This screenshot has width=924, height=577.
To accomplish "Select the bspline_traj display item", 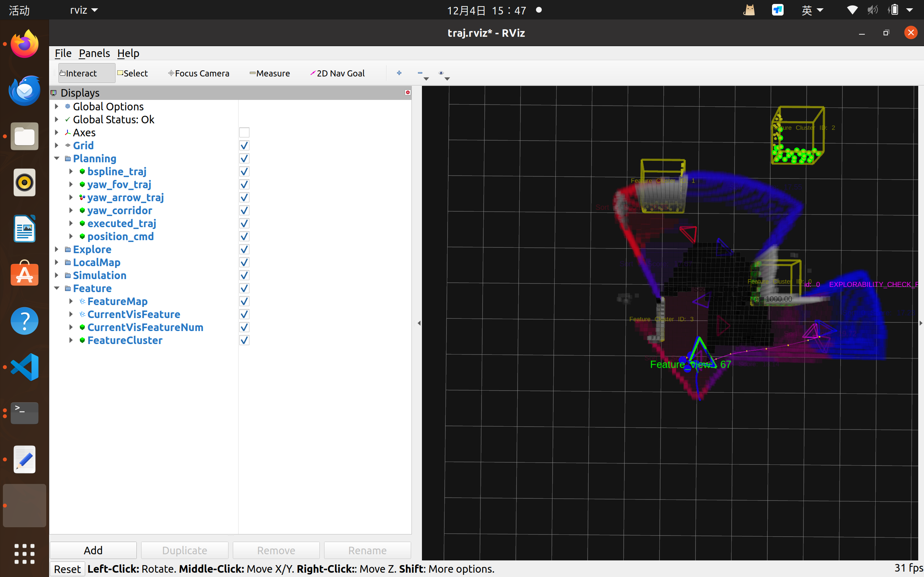I will click(x=117, y=171).
